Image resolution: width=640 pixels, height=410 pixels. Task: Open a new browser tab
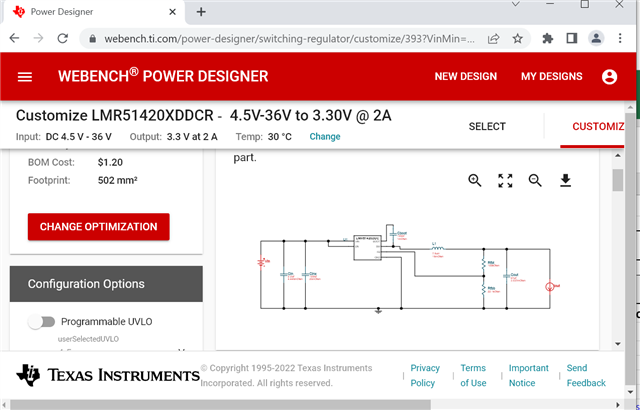[x=201, y=12]
